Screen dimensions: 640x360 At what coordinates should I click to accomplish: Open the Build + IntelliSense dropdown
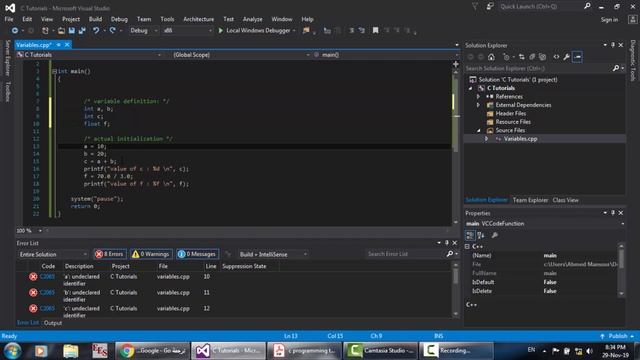click(x=272, y=254)
